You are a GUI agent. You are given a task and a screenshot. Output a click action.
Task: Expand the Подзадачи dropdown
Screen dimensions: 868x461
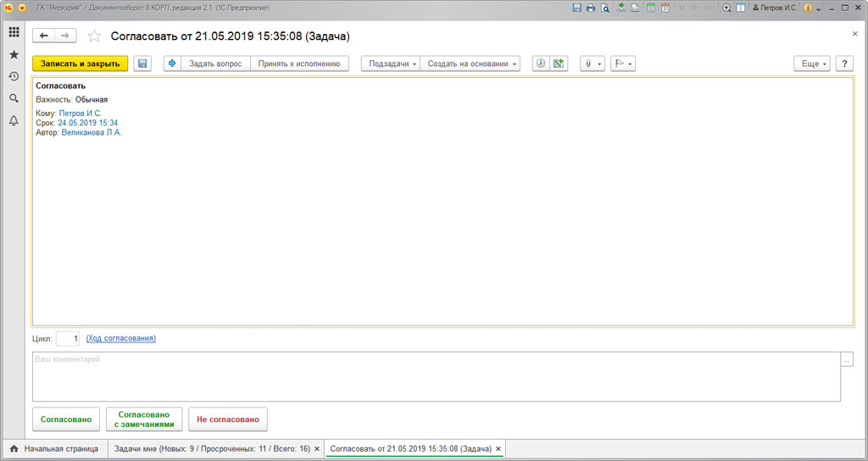(392, 64)
